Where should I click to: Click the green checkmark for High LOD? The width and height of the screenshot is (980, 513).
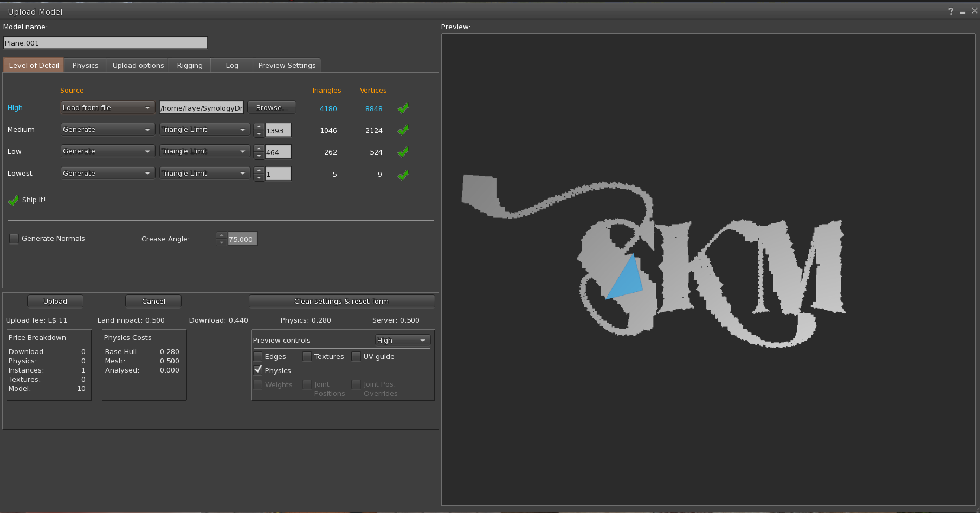pos(403,108)
